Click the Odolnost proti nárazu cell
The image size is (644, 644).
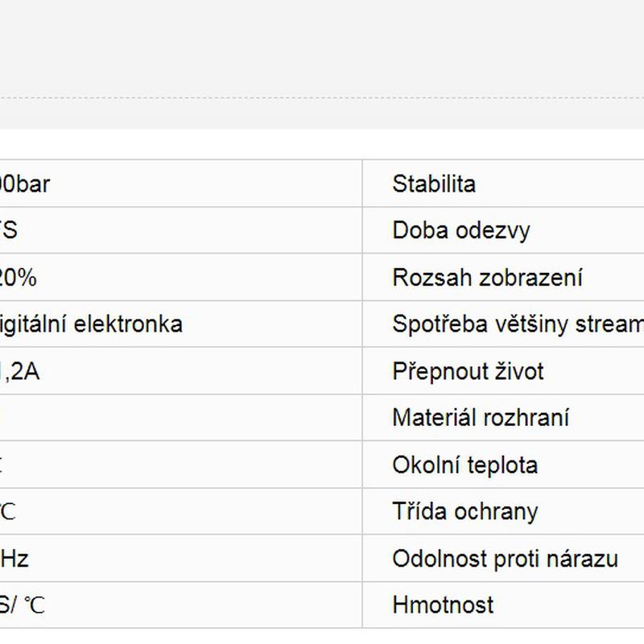point(505,558)
